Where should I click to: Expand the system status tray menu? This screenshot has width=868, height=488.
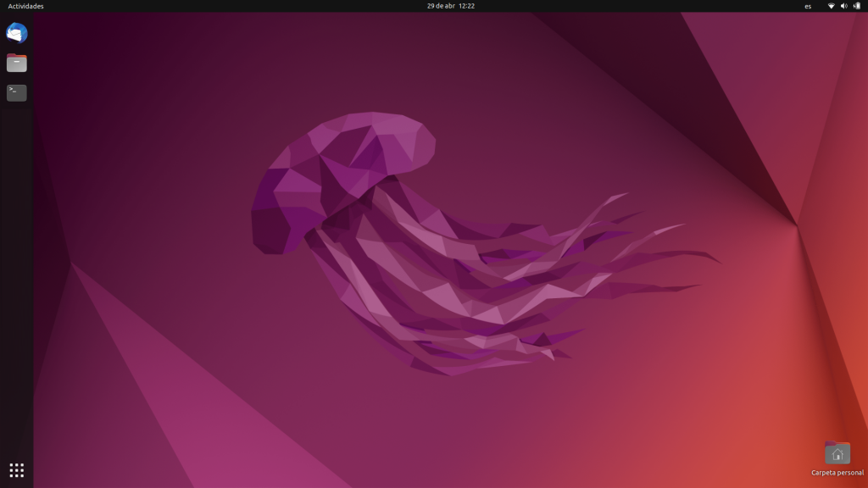click(844, 6)
